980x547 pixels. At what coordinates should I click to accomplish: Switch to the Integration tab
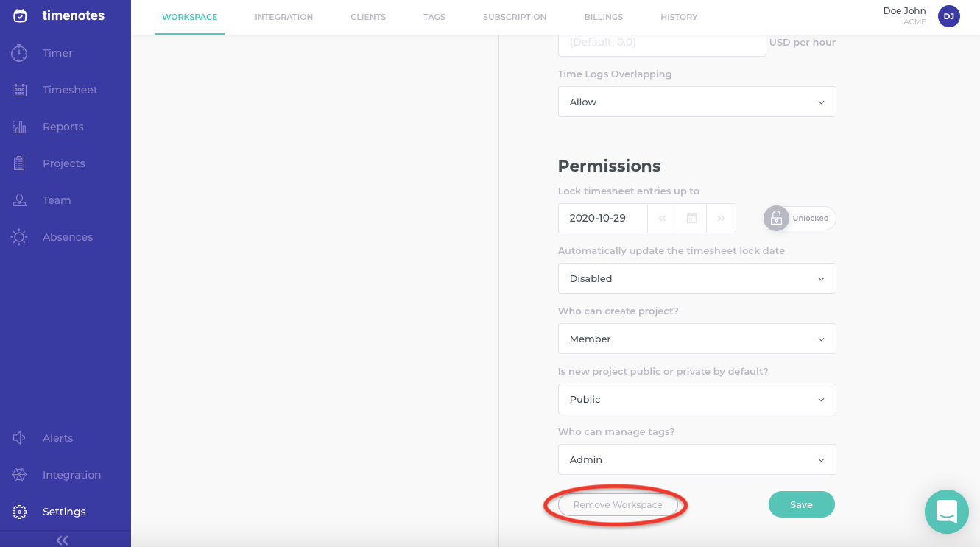(284, 17)
